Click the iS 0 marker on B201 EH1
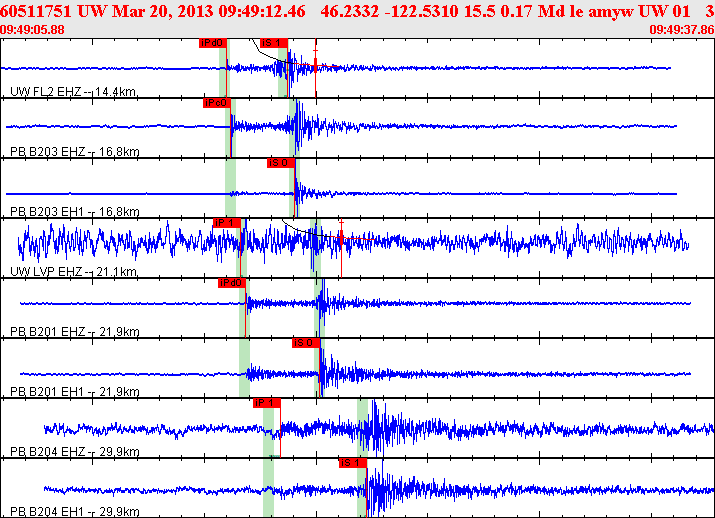The height and width of the screenshot is (518, 715). coord(306,343)
